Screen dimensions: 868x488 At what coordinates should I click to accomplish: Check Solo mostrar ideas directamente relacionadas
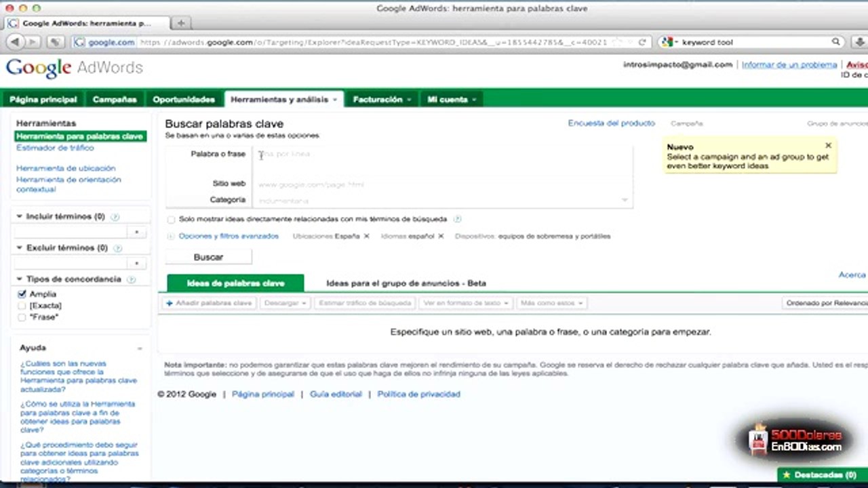coord(171,220)
